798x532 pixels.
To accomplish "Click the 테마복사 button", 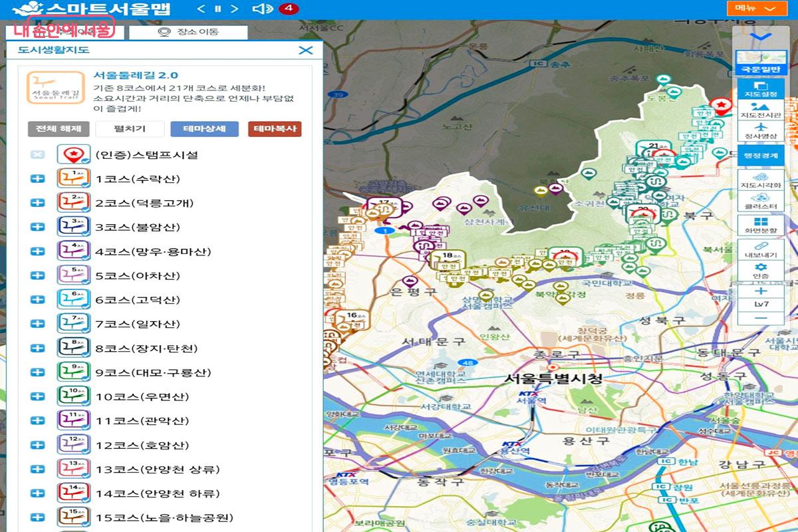I will (x=275, y=129).
